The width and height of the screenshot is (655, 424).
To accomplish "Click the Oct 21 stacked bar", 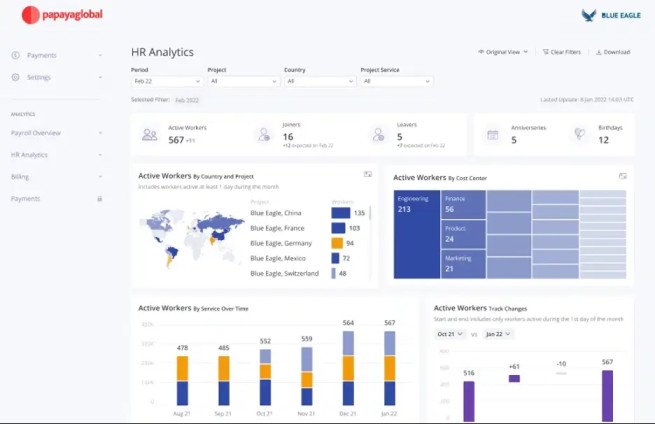I will [x=265, y=377].
